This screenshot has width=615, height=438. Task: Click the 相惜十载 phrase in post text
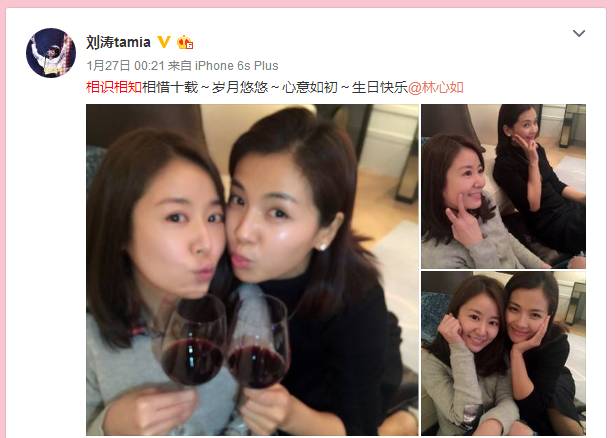(x=170, y=87)
